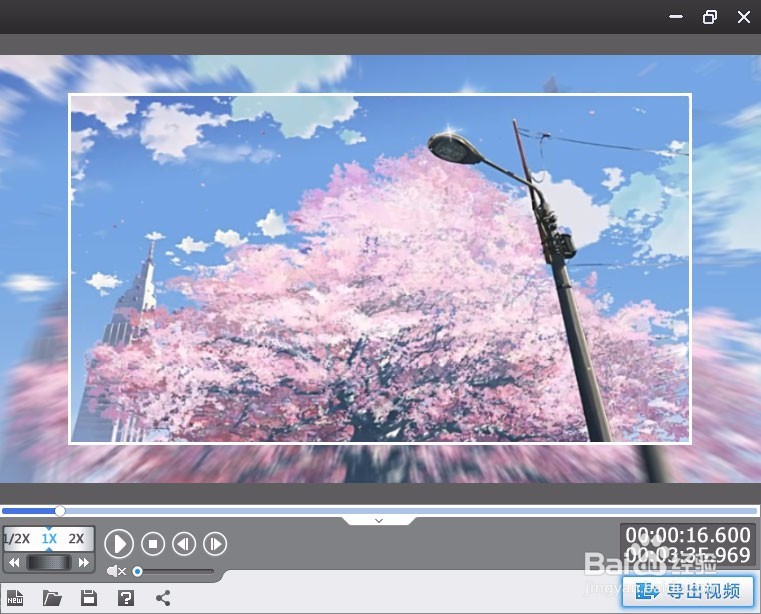Click the video preview frame
Image resolution: width=761 pixels, height=614 pixels.
point(380,268)
